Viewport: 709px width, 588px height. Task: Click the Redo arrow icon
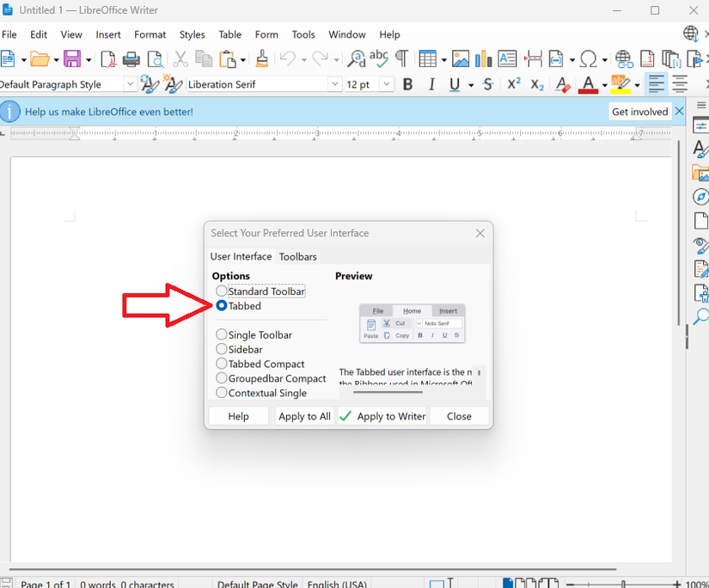tap(321, 58)
